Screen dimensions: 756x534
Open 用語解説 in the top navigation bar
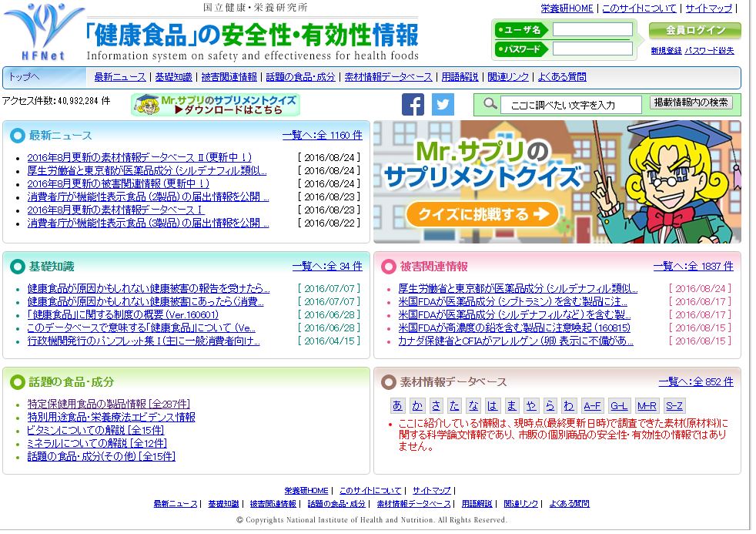[460, 77]
